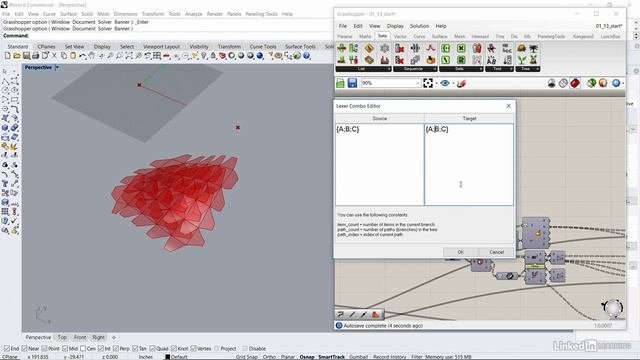The width and height of the screenshot is (640, 360).
Task: Open the Perspective viewport title dropdown arrow
Action: 57,67
